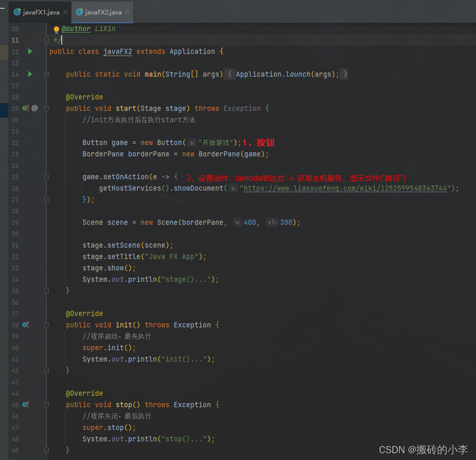Click line number 29 in the gutter
The width and height of the screenshot is (476, 460).
pos(15,223)
